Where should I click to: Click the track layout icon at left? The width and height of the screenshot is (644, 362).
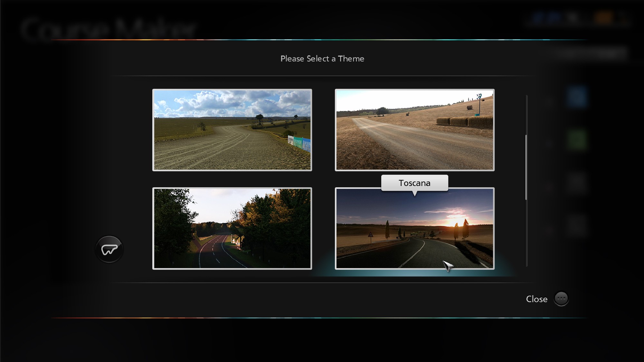tap(109, 249)
